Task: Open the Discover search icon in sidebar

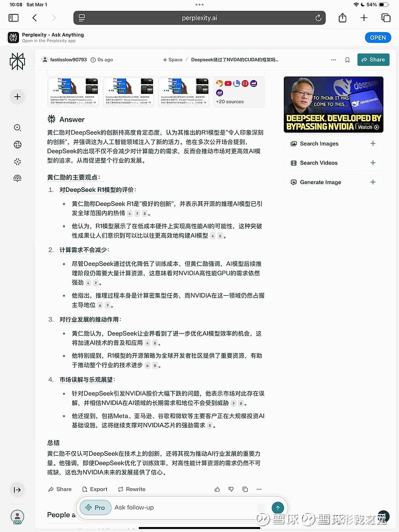Action: [x=17, y=128]
